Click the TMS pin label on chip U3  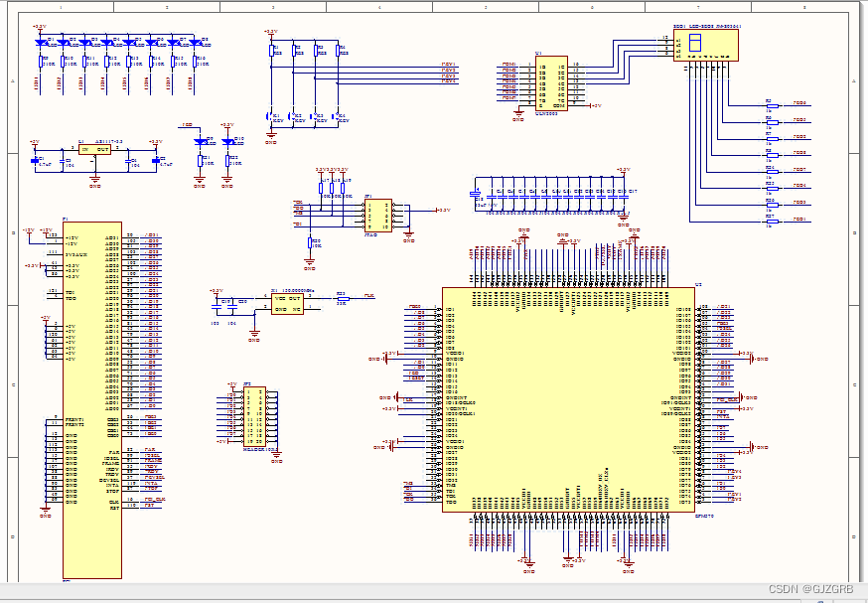[452, 485]
